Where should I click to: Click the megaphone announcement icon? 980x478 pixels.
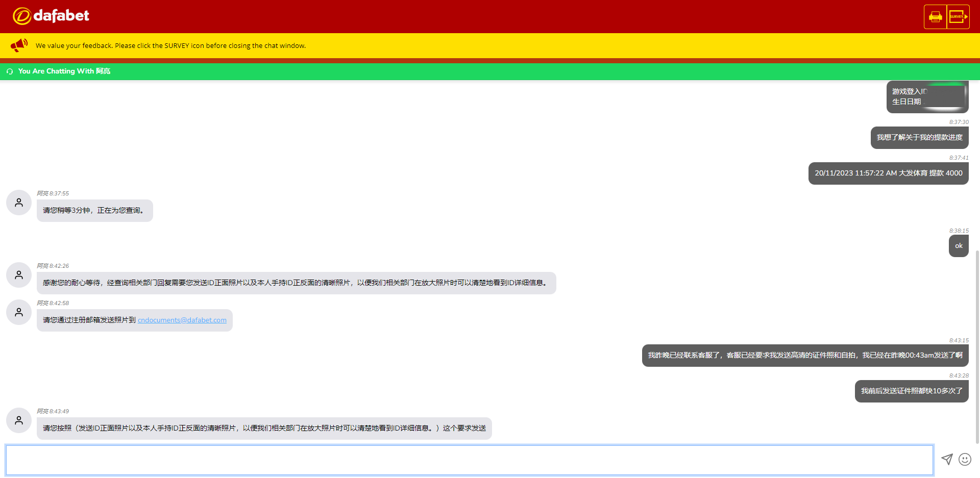[x=19, y=45]
